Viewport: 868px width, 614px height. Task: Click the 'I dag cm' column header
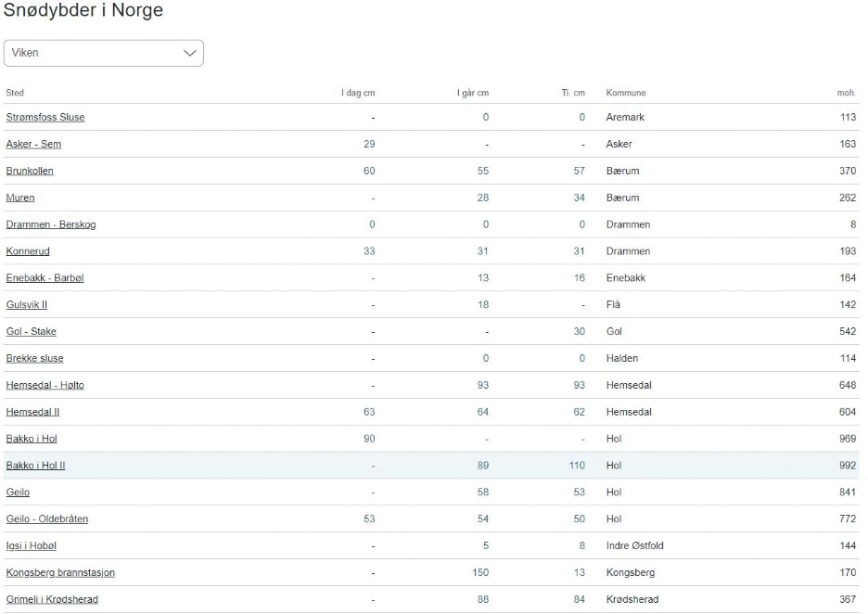358,93
